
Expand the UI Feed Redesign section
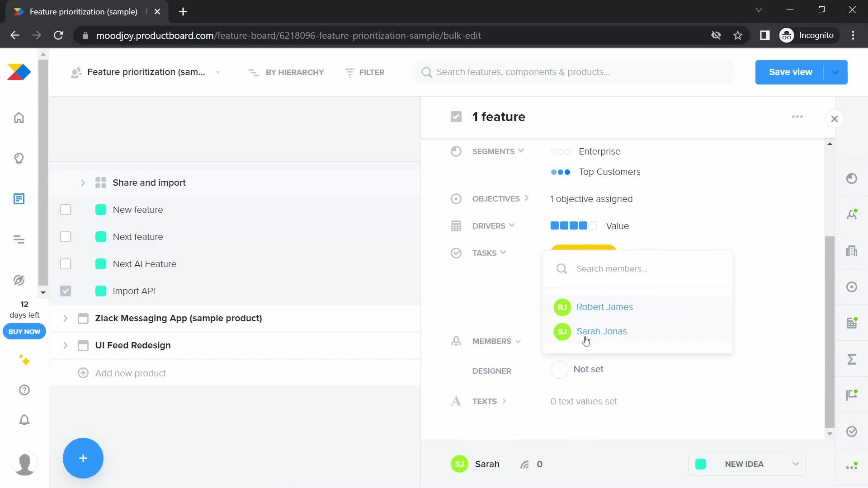(65, 345)
